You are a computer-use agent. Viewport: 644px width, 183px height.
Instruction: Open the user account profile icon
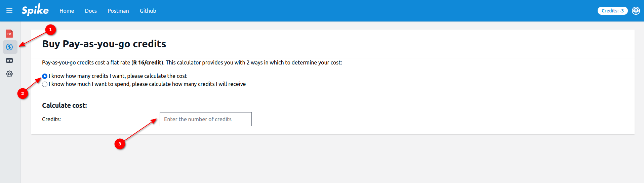pyautogui.click(x=636, y=11)
